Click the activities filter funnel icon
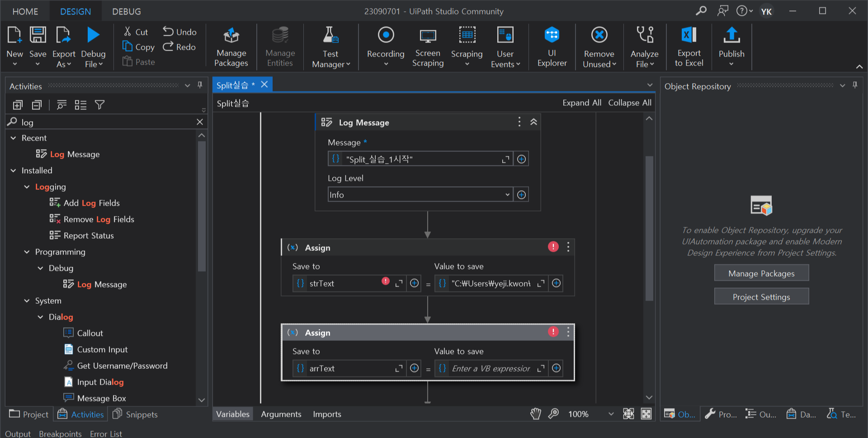The image size is (868, 438). pos(99,105)
